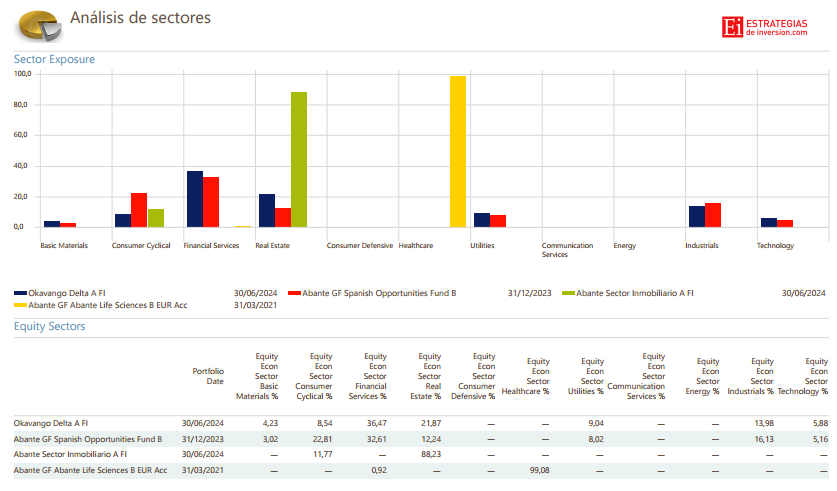Screen dimensions: 837x491
Task: Click the tall yellow Healthcare bar
Action: pyautogui.click(x=458, y=152)
